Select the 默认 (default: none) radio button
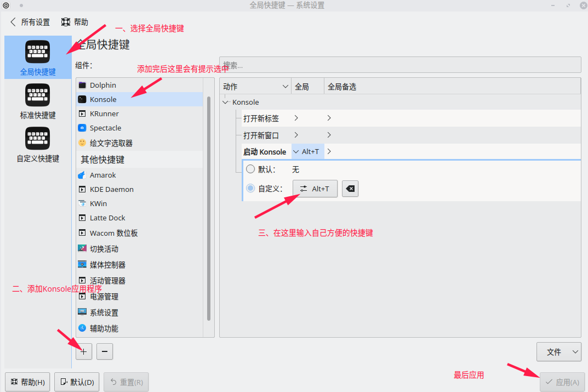588x392 pixels. pyautogui.click(x=250, y=169)
